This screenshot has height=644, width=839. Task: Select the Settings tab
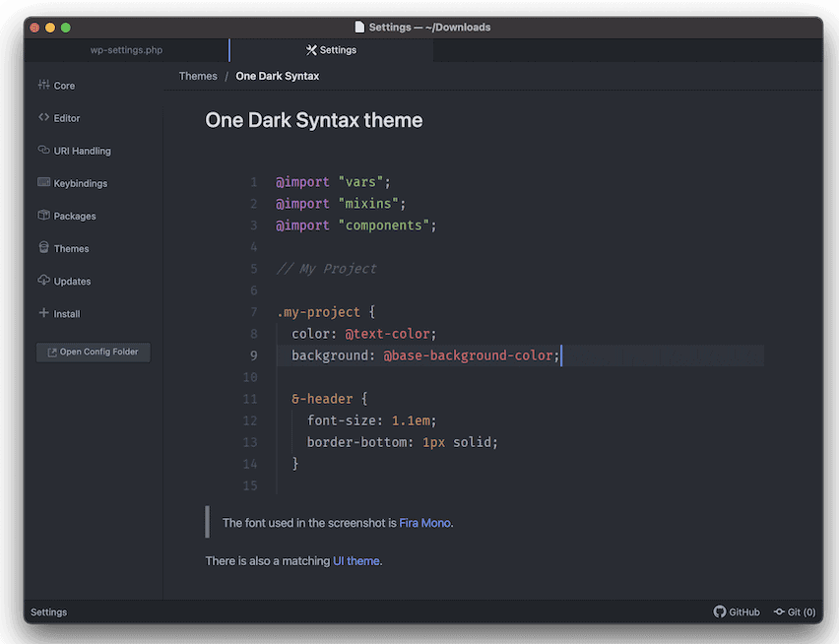(331, 50)
